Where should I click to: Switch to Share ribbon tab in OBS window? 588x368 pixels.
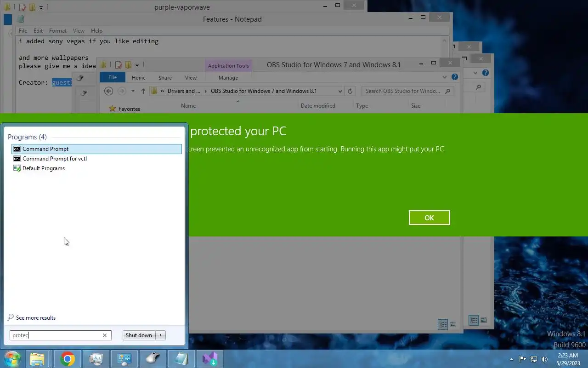(165, 78)
